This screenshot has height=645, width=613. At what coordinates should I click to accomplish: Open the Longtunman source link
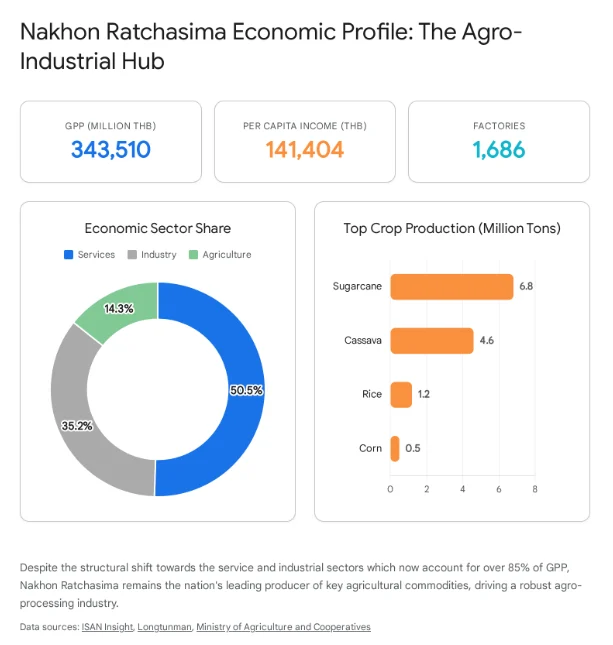coord(165,626)
